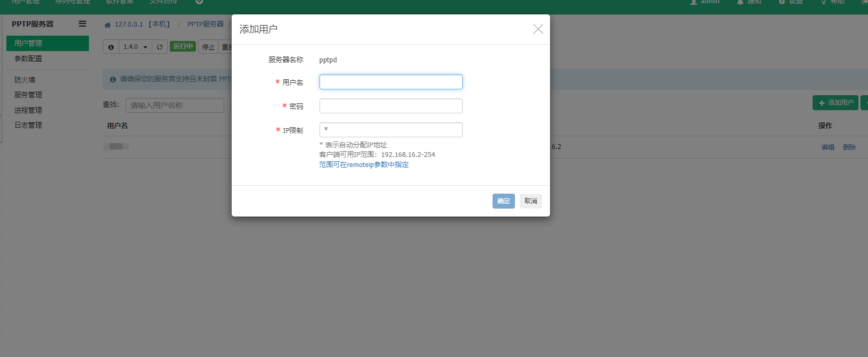Click the info icon in notice banner
This screenshot has height=357, width=868.
coord(113,79)
